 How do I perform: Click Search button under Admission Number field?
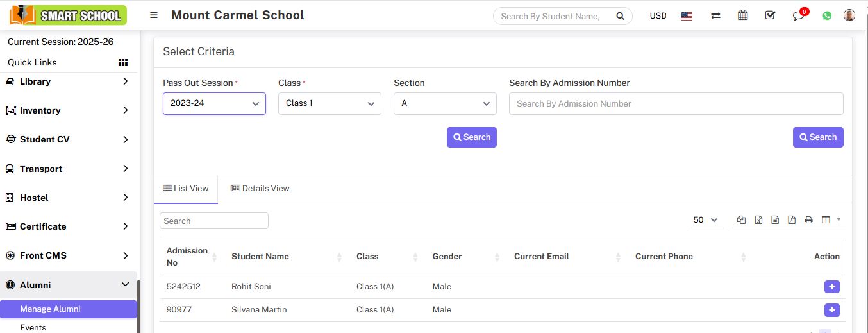[818, 137]
